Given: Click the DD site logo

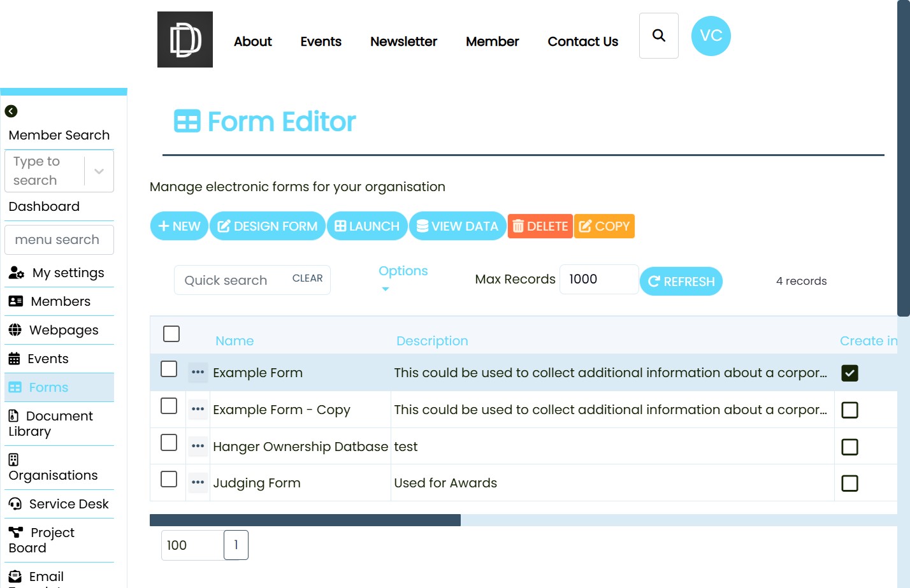Looking at the screenshot, I should coord(185,39).
